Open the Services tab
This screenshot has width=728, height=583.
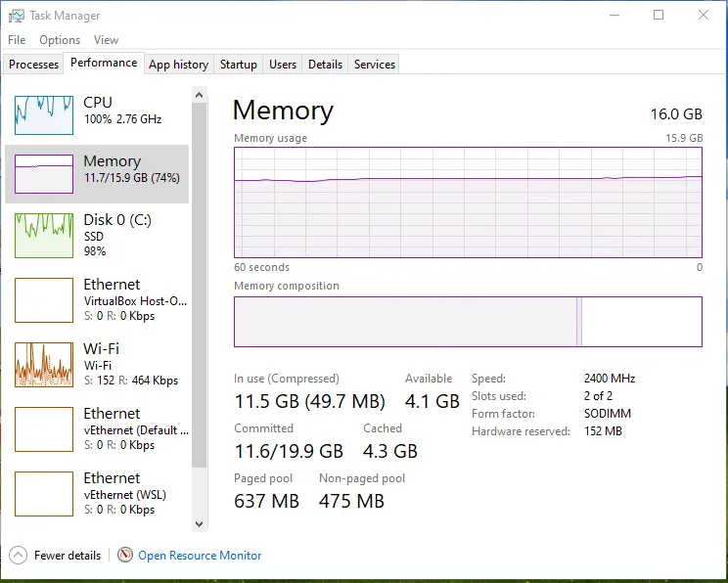pos(375,65)
